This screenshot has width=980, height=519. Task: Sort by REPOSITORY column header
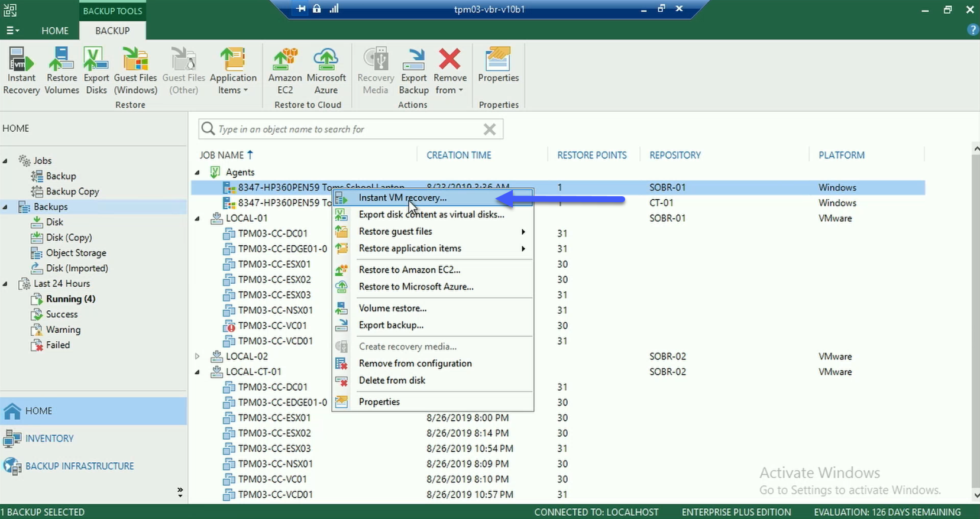pos(675,155)
